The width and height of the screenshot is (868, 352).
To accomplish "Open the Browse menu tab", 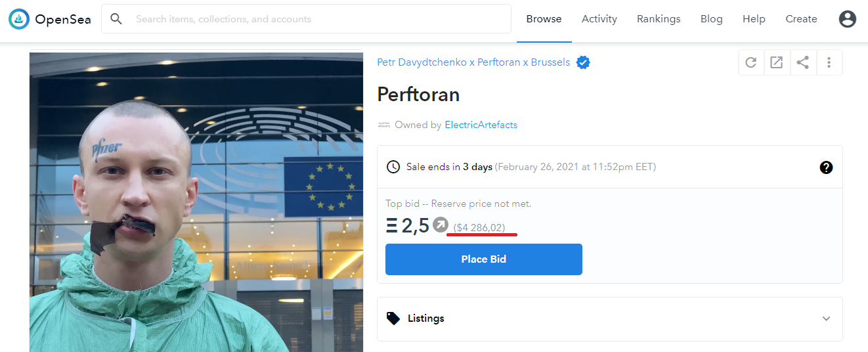I will point(544,19).
